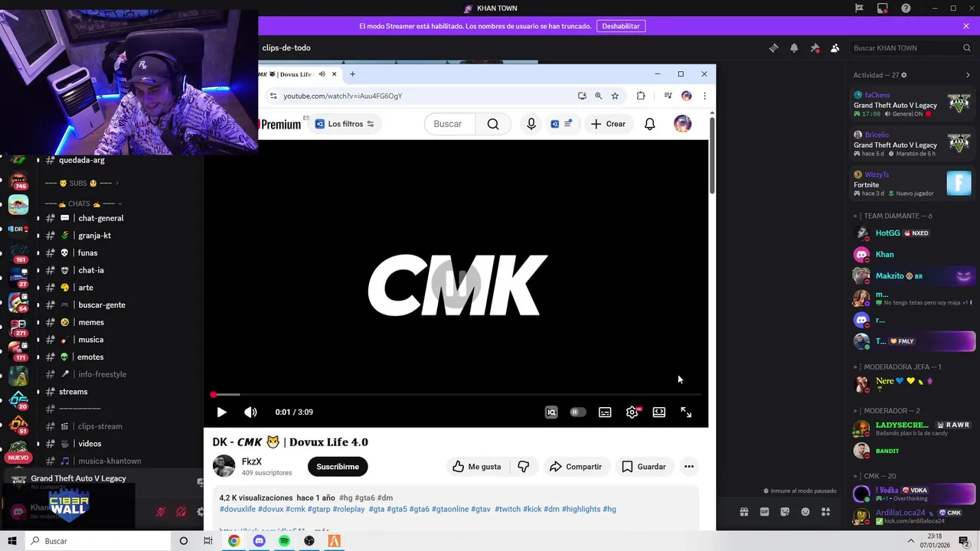The image size is (980, 551).
Task: Open Spotify from taskbar
Action: (x=284, y=541)
